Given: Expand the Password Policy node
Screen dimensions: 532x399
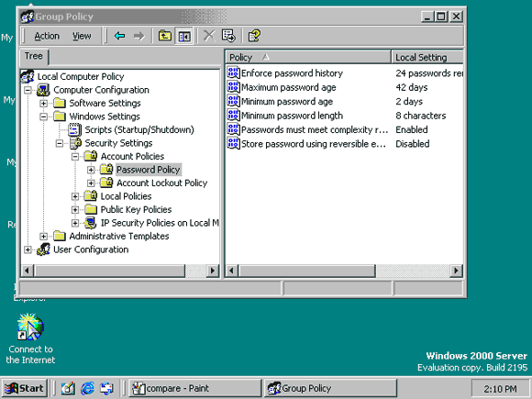Looking at the screenshot, I should [x=91, y=170].
